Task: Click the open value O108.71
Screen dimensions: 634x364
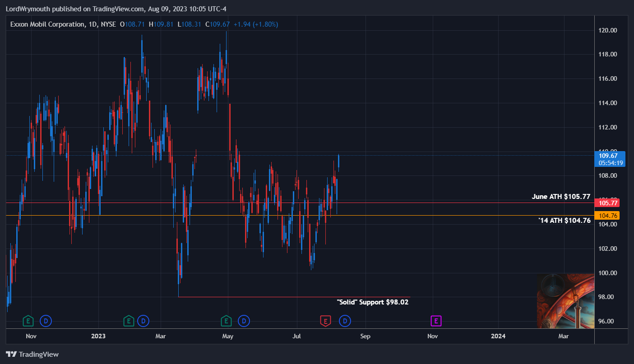Action: (x=133, y=24)
